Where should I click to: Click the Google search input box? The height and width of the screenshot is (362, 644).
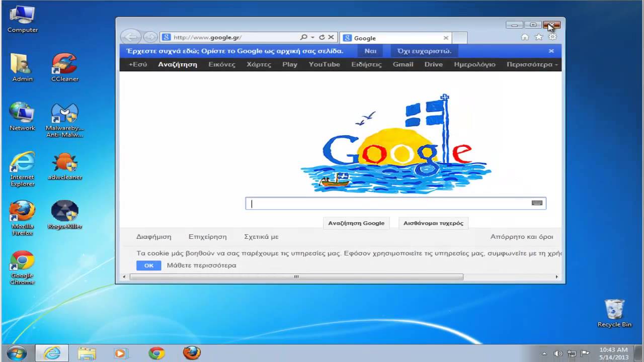[395, 203]
